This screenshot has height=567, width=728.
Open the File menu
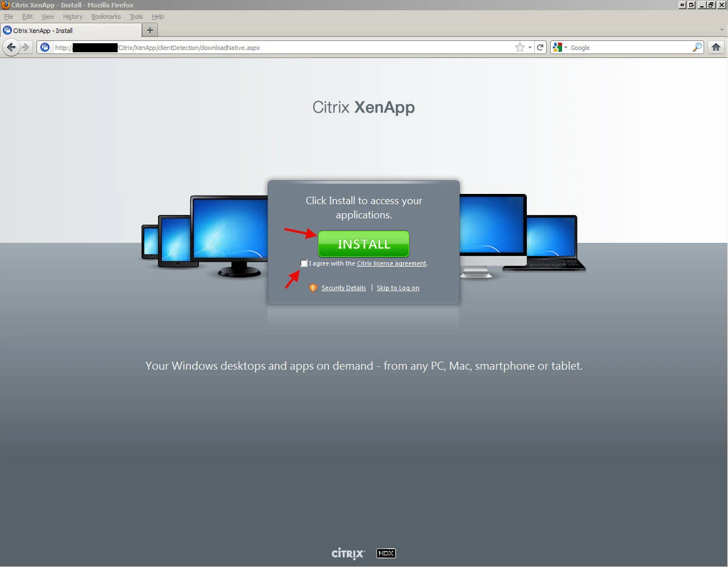point(9,16)
